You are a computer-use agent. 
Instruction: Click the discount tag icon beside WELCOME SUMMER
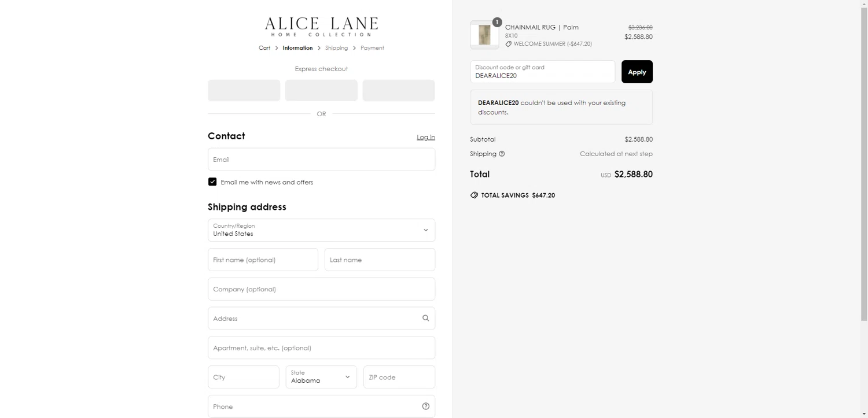pyautogui.click(x=509, y=44)
